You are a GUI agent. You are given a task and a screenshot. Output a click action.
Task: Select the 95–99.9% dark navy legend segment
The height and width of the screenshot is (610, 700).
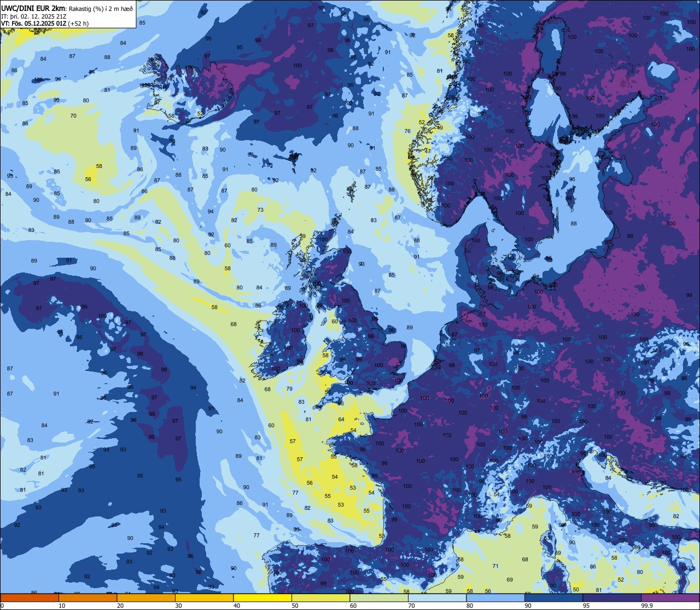(x=612, y=597)
